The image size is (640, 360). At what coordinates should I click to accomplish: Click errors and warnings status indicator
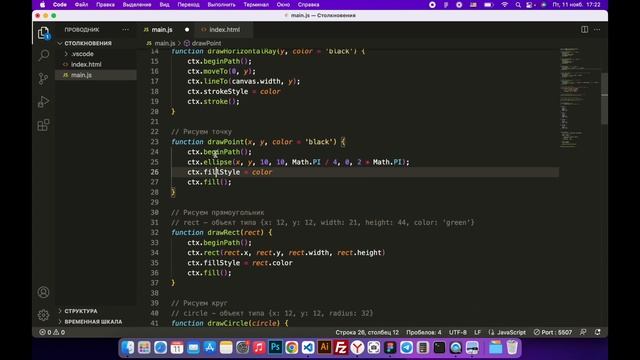click(52, 332)
